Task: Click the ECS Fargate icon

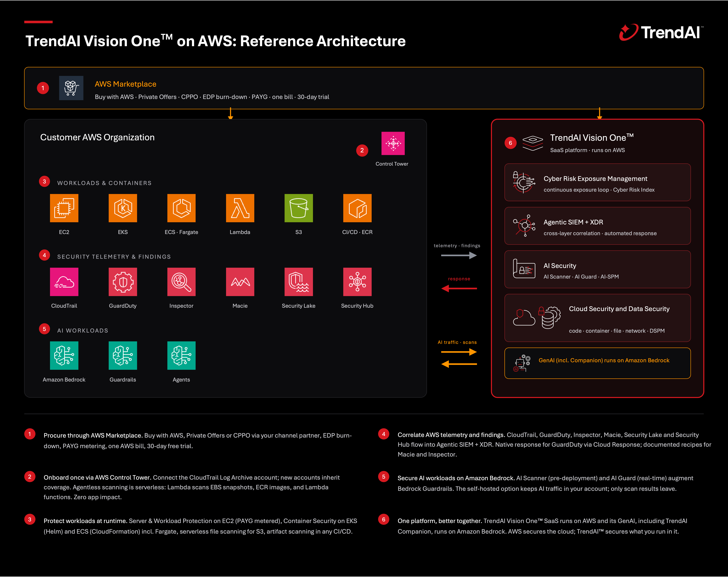Action: (x=181, y=208)
